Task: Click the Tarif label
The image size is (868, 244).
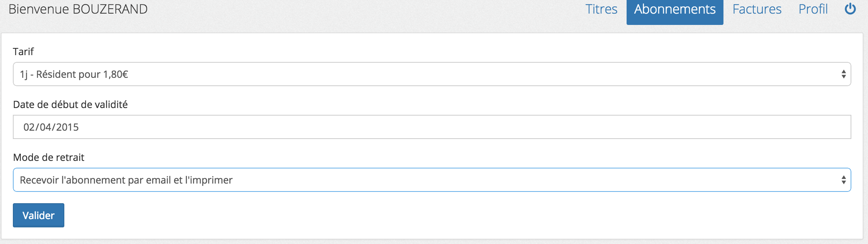Action: (23, 52)
